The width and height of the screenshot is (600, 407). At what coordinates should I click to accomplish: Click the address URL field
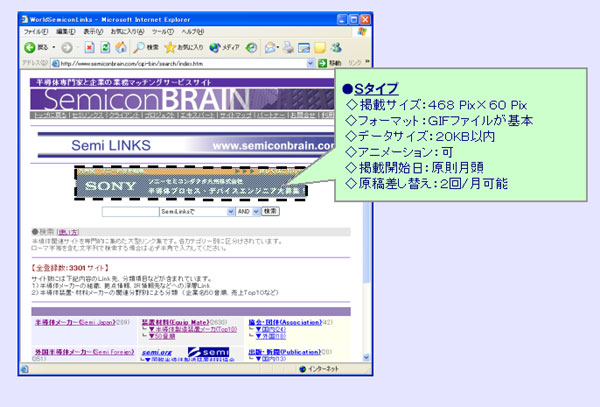(183, 63)
